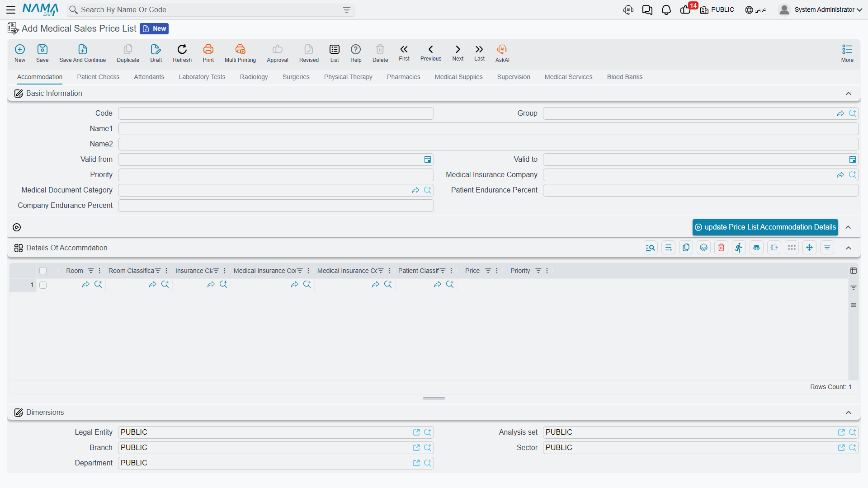Open Help
Image resolution: width=868 pixels, height=488 pixels.
356,53
